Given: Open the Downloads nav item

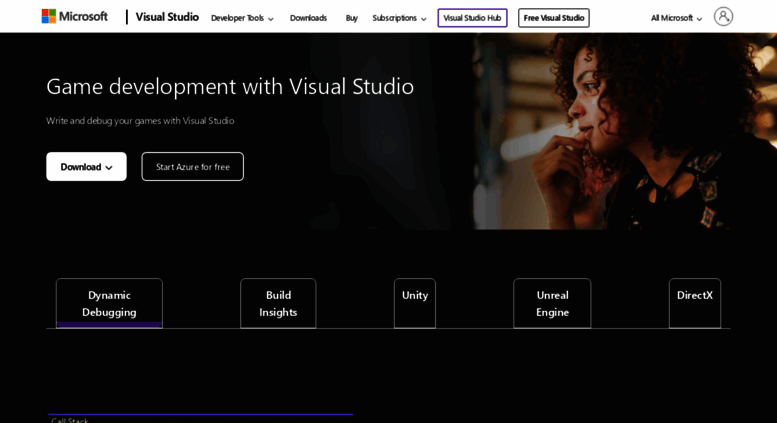Looking at the screenshot, I should tap(308, 18).
